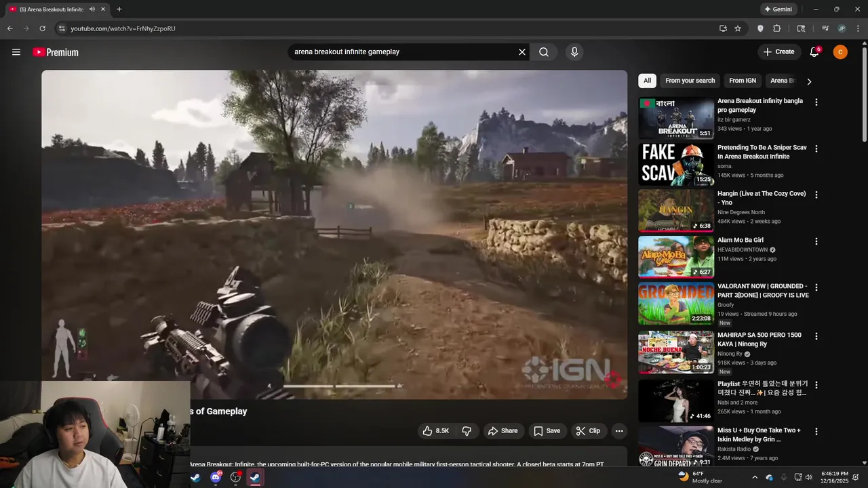Open the clock showing 6:46:19 PM
This screenshot has height=488, width=868.
pyautogui.click(x=834, y=477)
